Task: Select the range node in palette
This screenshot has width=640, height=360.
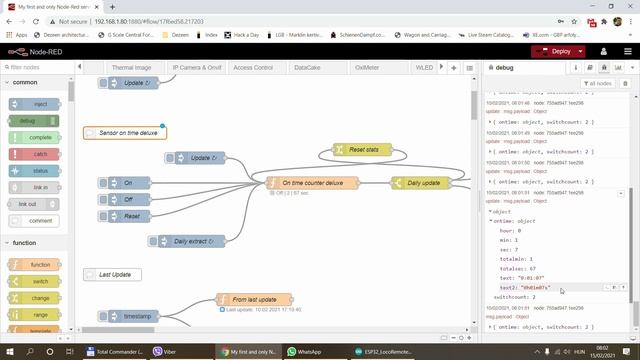Action: click(34, 315)
